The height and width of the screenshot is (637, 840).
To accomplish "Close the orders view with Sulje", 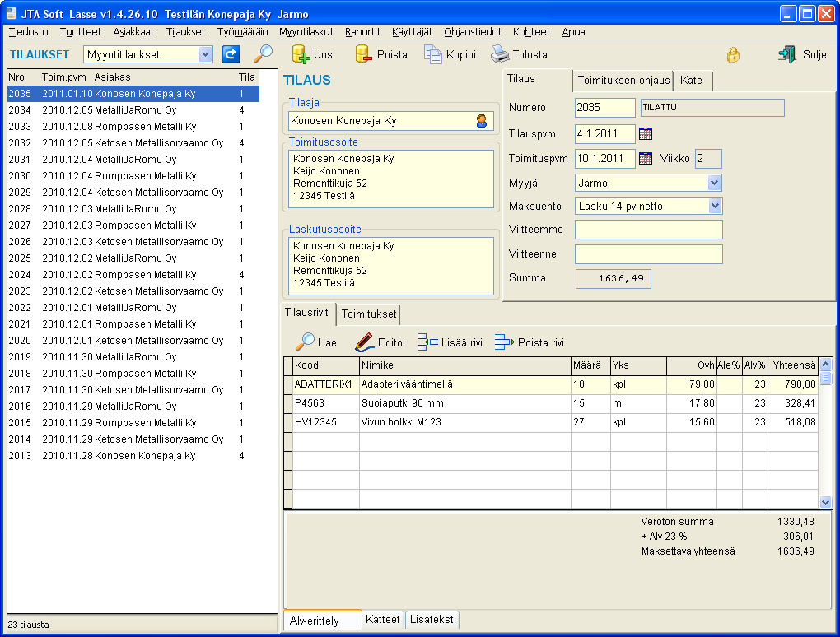I will tap(801, 54).
